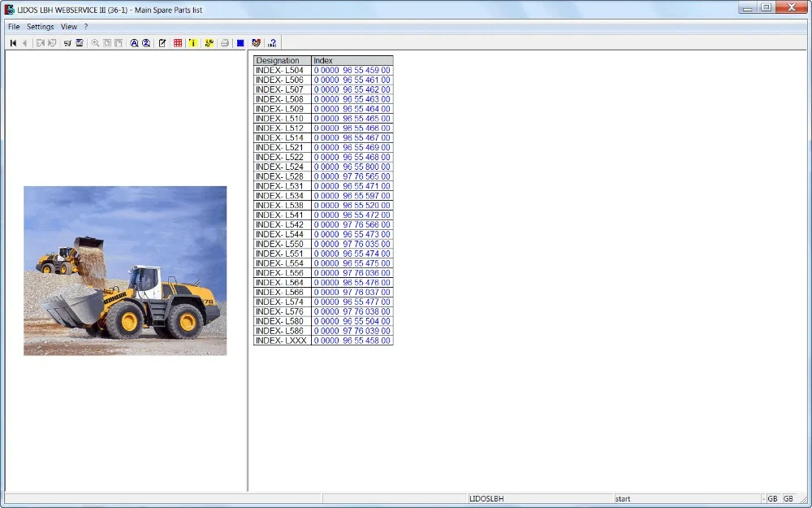Open the yellow info icon
The height and width of the screenshot is (508, 812).
point(193,43)
